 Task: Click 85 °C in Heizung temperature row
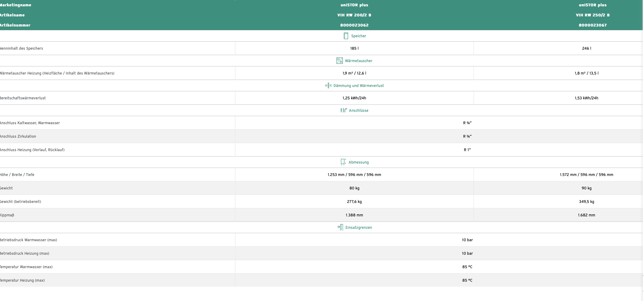click(x=467, y=280)
